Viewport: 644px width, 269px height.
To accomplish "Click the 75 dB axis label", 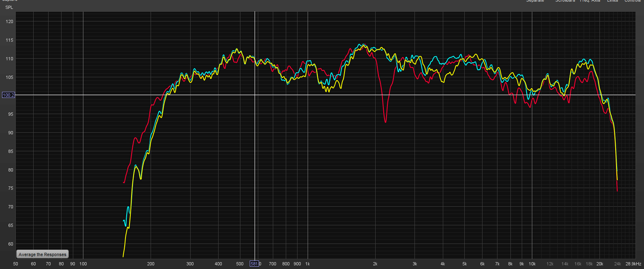I will 11,188.
